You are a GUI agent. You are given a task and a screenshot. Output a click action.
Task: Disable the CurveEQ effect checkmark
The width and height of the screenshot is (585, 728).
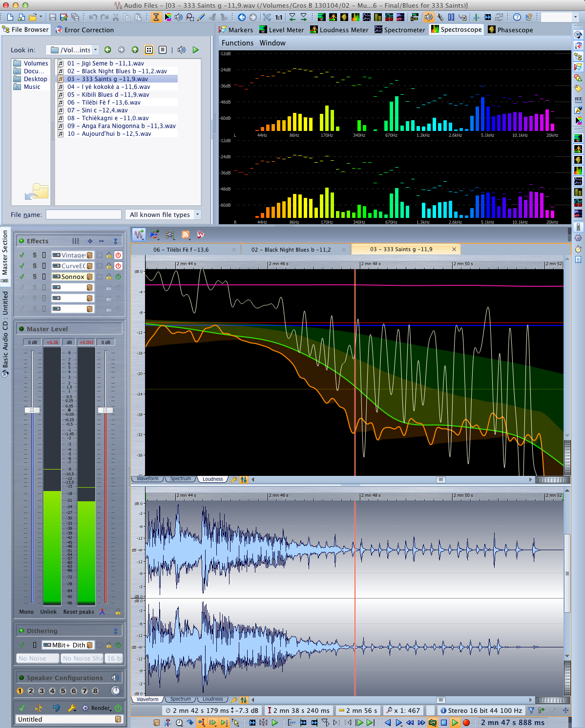[22, 266]
